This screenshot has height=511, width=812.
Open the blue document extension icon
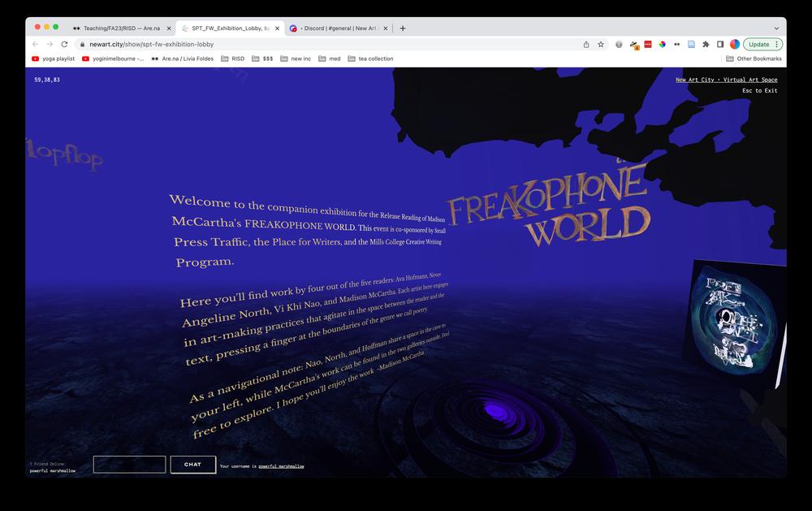pyautogui.click(x=691, y=45)
